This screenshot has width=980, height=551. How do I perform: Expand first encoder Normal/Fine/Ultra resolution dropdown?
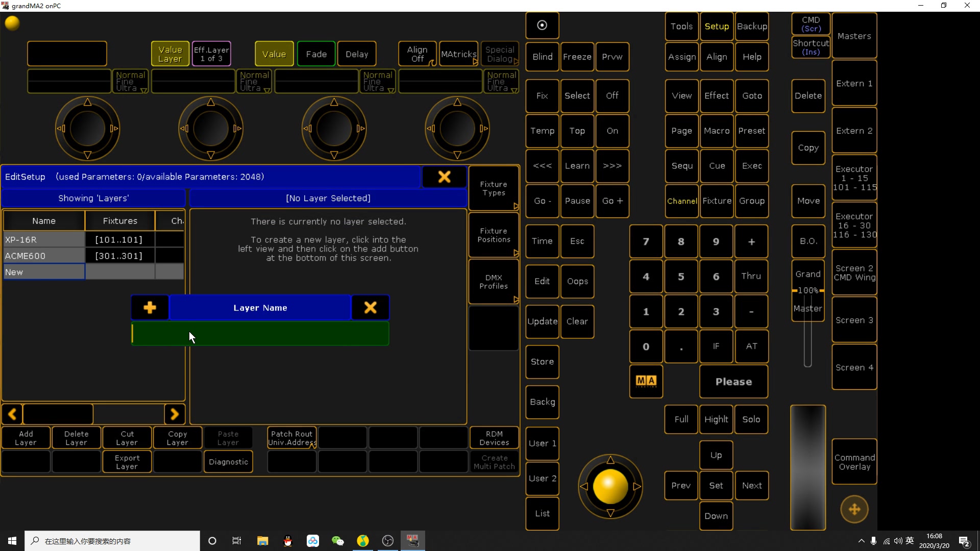pos(131,82)
